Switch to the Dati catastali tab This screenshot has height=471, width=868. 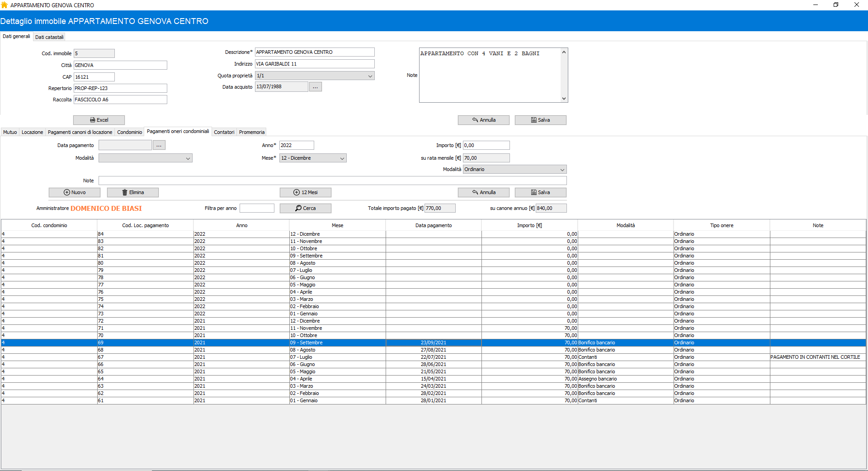[x=49, y=37]
